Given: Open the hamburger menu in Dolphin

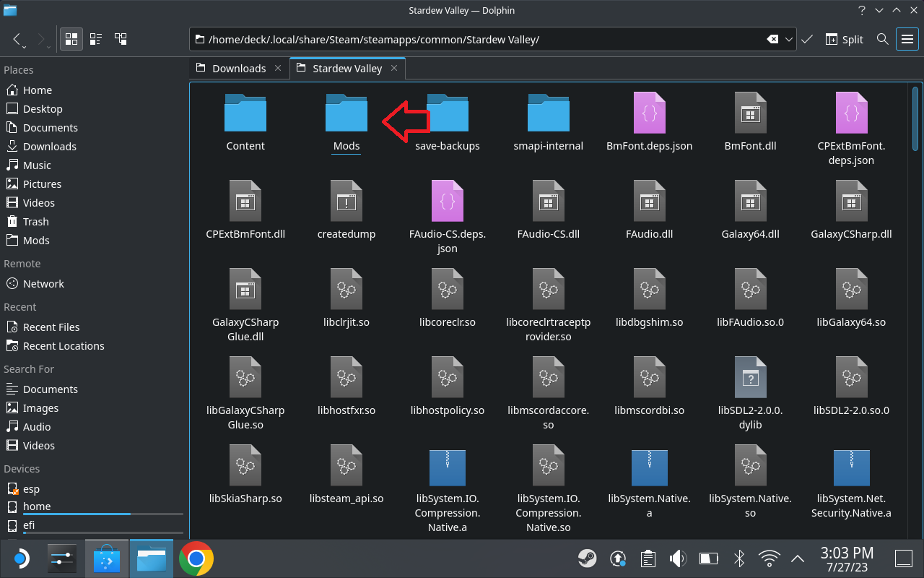Looking at the screenshot, I should coord(907,39).
